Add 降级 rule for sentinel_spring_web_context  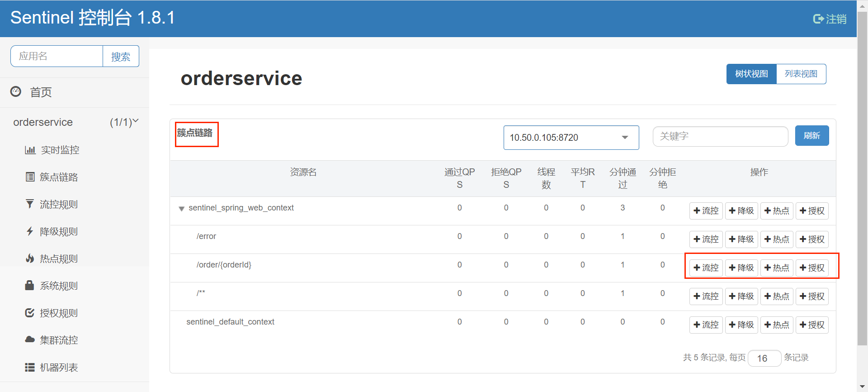(741, 211)
